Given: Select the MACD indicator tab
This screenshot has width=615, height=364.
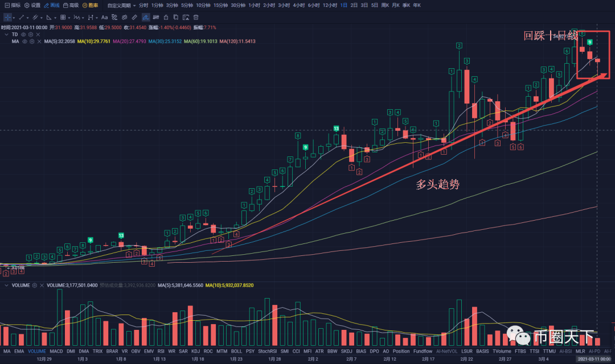Looking at the screenshot, I should (x=56, y=351).
